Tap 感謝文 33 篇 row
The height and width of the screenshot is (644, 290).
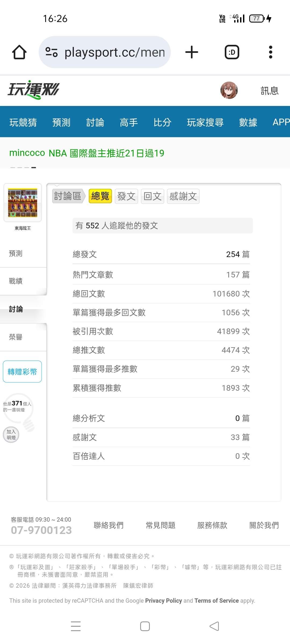click(x=161, y=437)
